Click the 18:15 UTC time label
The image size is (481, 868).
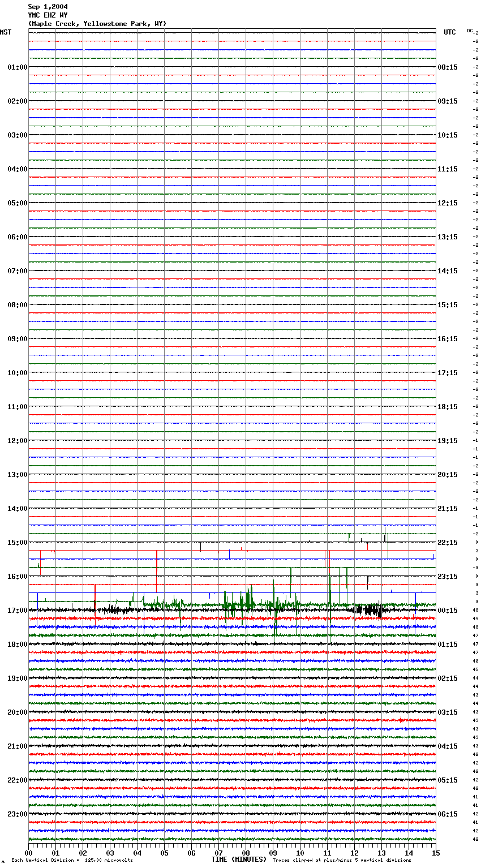[x=448, y=407]
